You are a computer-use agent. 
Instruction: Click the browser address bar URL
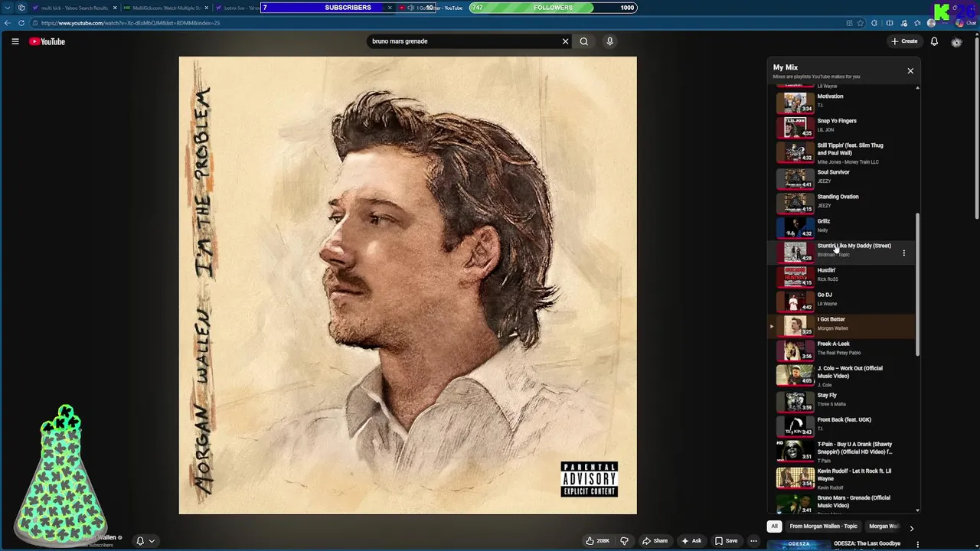pos(130,23)
